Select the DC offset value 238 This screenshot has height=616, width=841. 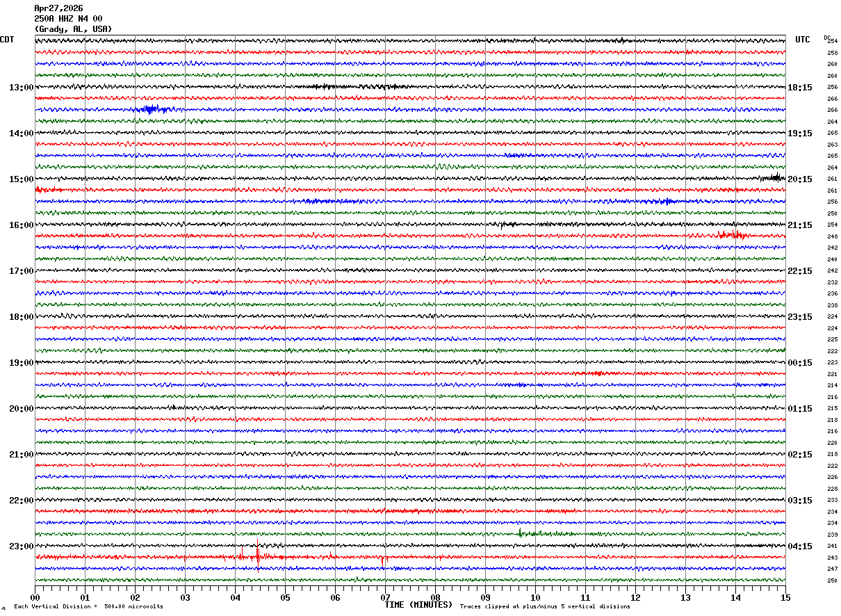pyautogui.click(x=832, y=305)
